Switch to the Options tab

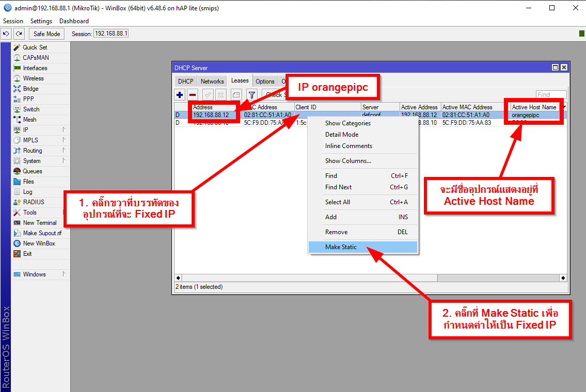pyautogui.click(x=265, y=81)
